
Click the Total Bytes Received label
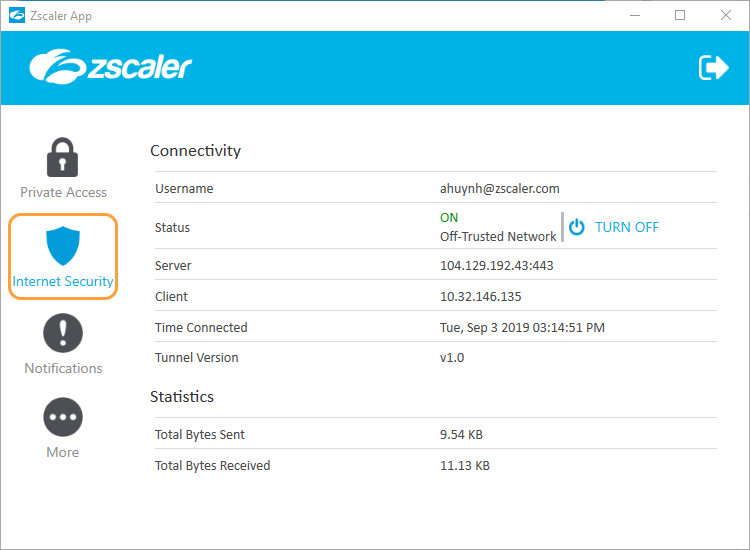pyautogui.click(x=212, y=466)
